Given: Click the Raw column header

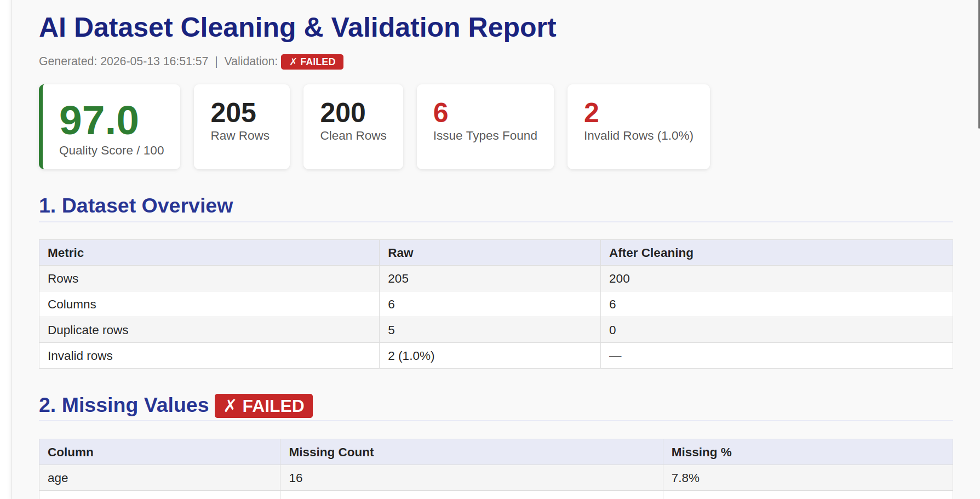Looking at the screenshot, I should click(490, 253).
